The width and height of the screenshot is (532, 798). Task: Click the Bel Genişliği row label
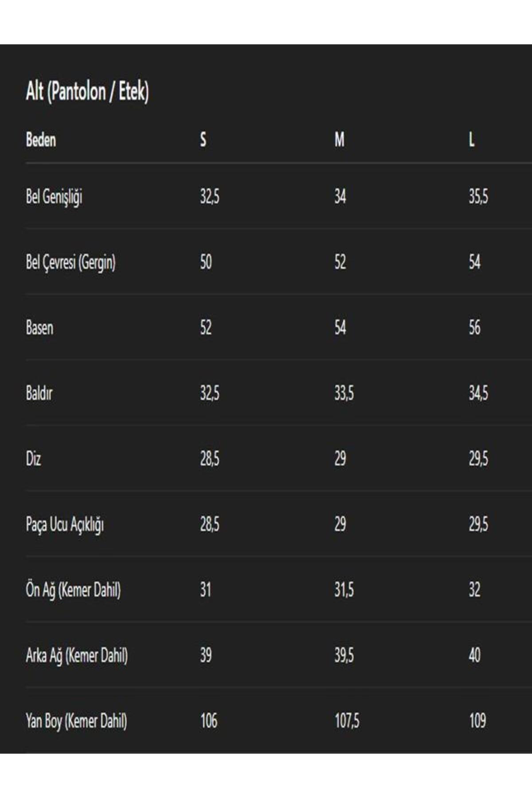[x=54, y=196]
